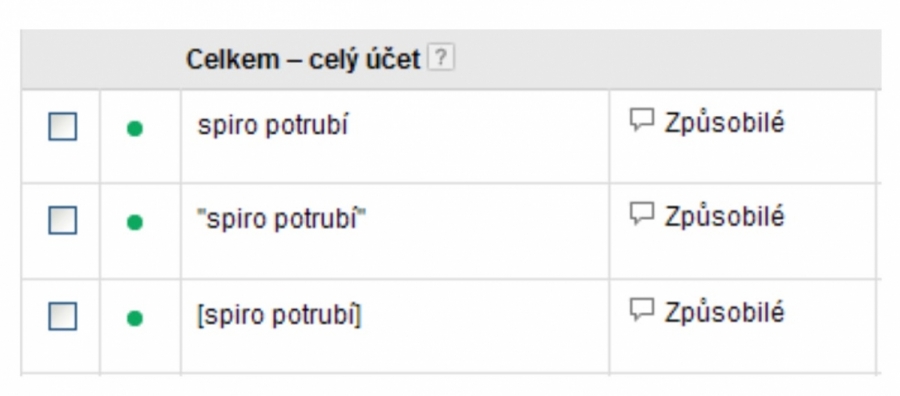Viewport: 900px width, 396px height.
Task: Open speech bubble icon in [spiro potrubí] row
Action: point(642,310)
